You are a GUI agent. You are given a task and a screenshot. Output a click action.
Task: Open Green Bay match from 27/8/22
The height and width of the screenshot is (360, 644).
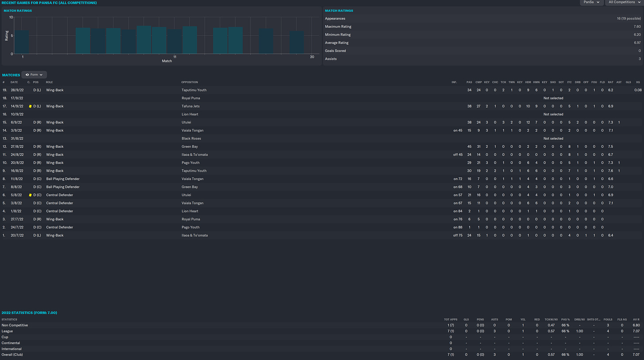189,146
